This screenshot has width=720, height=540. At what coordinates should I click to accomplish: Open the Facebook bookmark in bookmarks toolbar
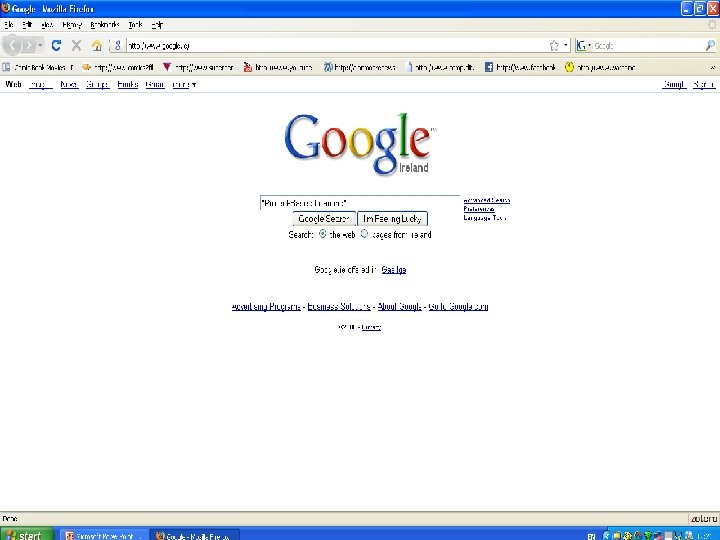pos(520,68)
